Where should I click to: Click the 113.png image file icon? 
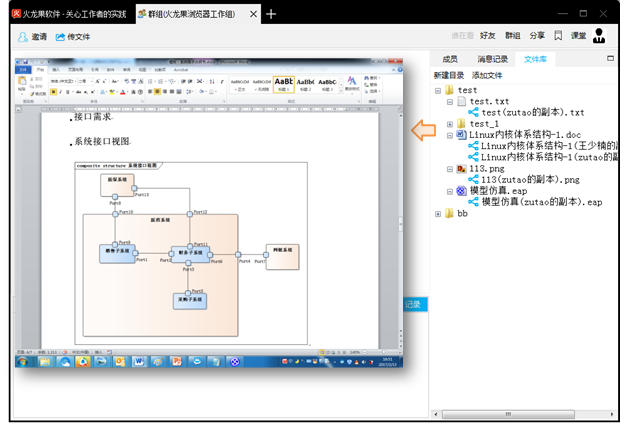[x=461, y=169]
